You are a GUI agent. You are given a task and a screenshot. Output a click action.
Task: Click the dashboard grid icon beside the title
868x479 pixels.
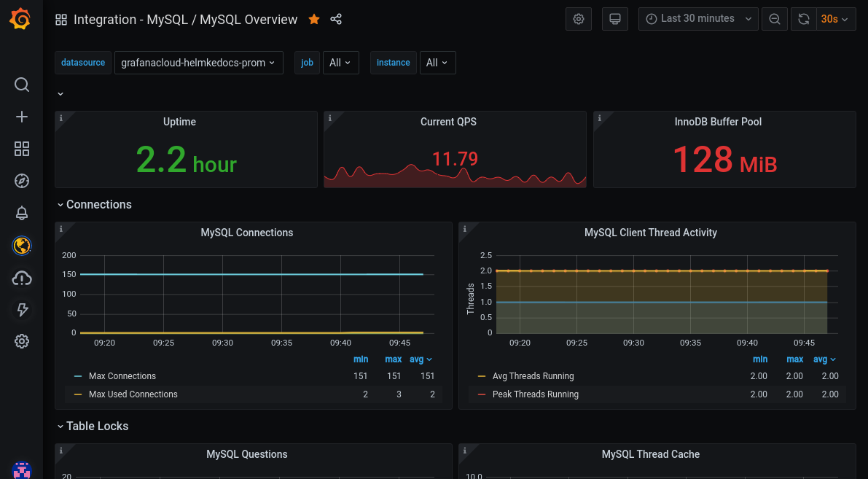[x=61, y=20]
